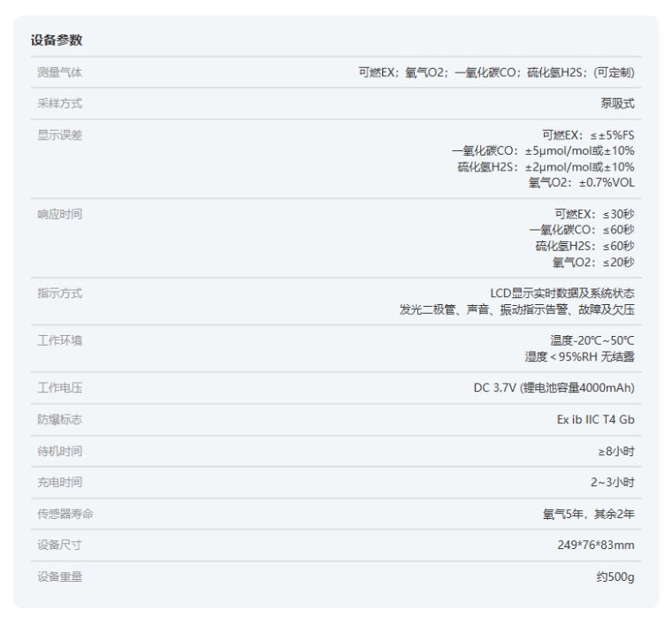Image resolution: width=672 pixels, height=641 pixels.
Task: Select the 采样方式 label
Action: pyautogui.click(x=57, y=103)
